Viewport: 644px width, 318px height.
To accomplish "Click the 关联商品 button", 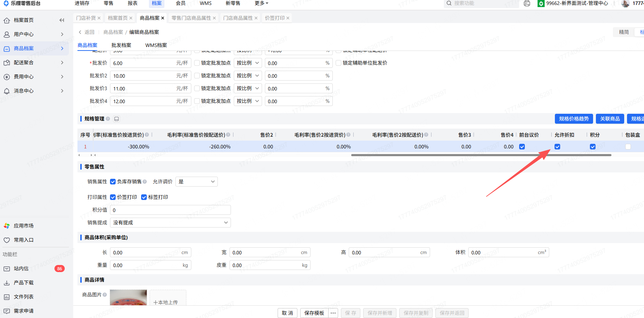I will 610,119.
